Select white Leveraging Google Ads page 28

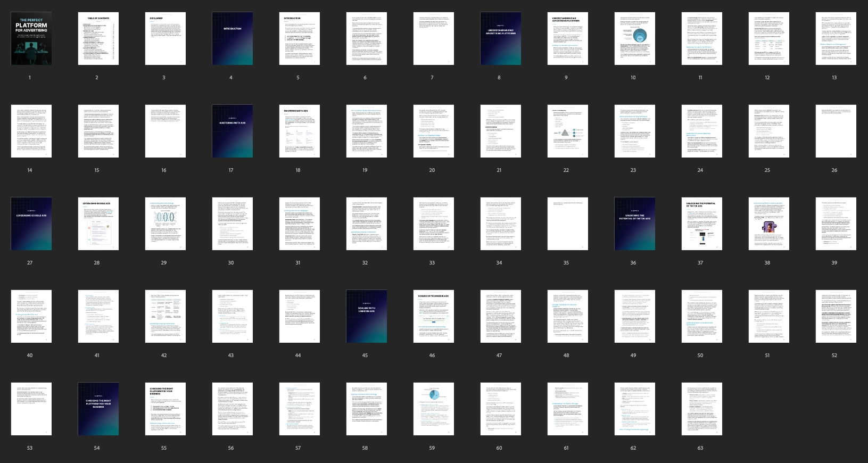[98, 224]
